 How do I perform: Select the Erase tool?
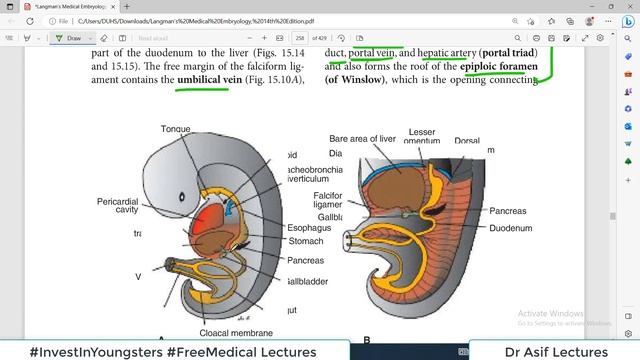coord(104,38)
